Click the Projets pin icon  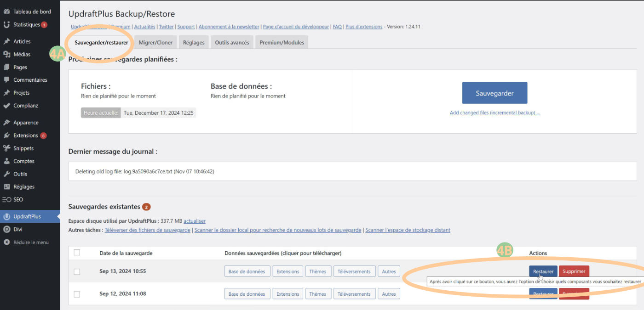[6, 93]
